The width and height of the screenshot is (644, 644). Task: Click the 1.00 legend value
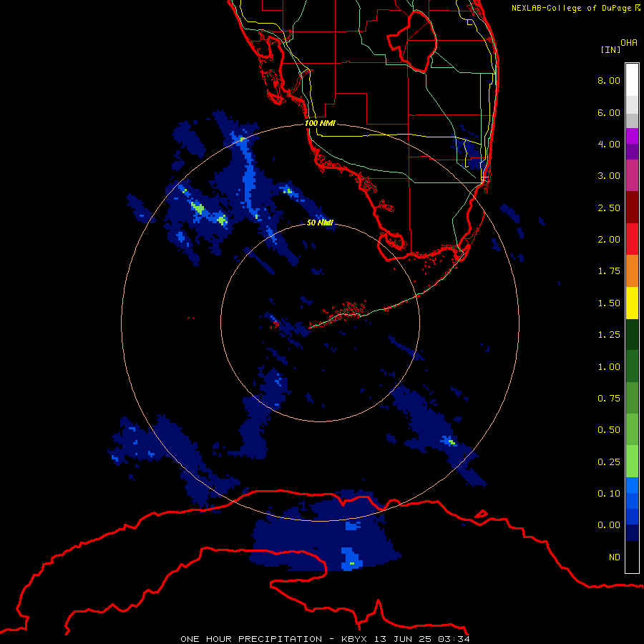(x=609, y=367)
